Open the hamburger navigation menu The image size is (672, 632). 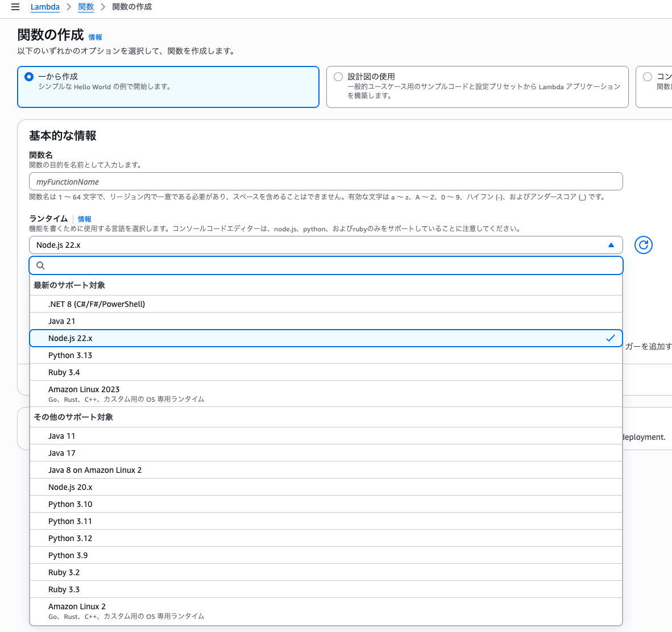pyautogui.click(x=15, y=7)
